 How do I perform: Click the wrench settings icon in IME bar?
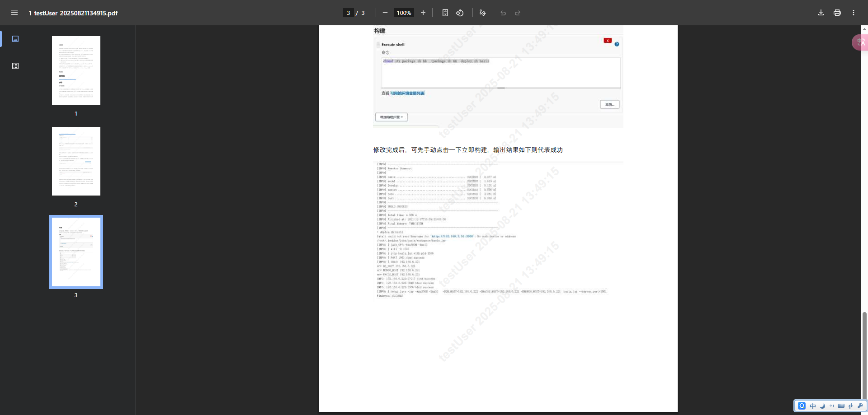(x=860, y=406)
